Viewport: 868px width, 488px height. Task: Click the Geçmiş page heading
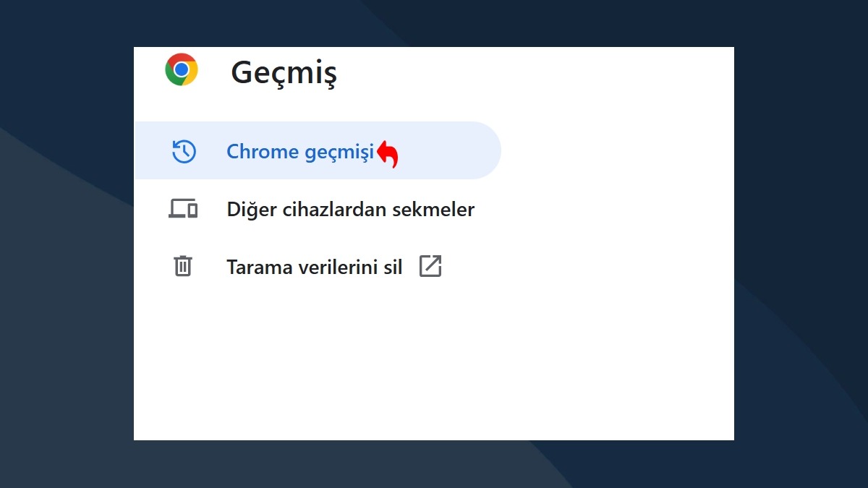[284, 73]
